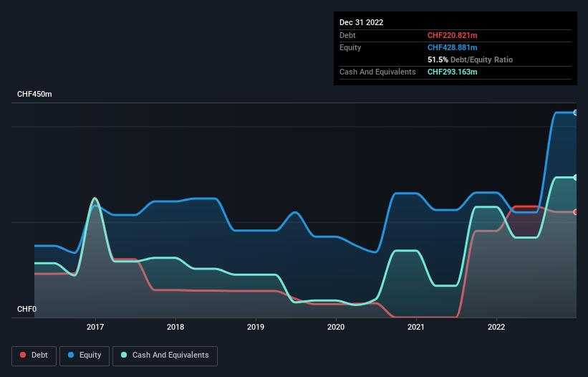Click the CHF293.163m cash value

(x=452, y=72)
